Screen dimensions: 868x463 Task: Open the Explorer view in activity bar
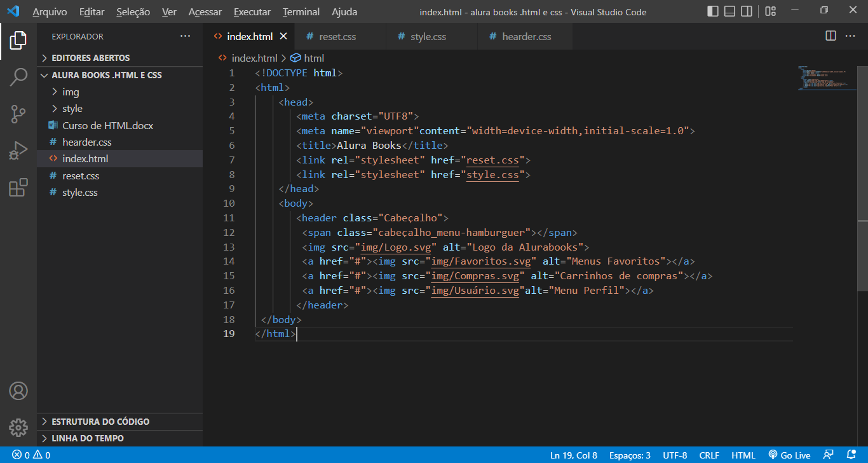coord(18,40)
